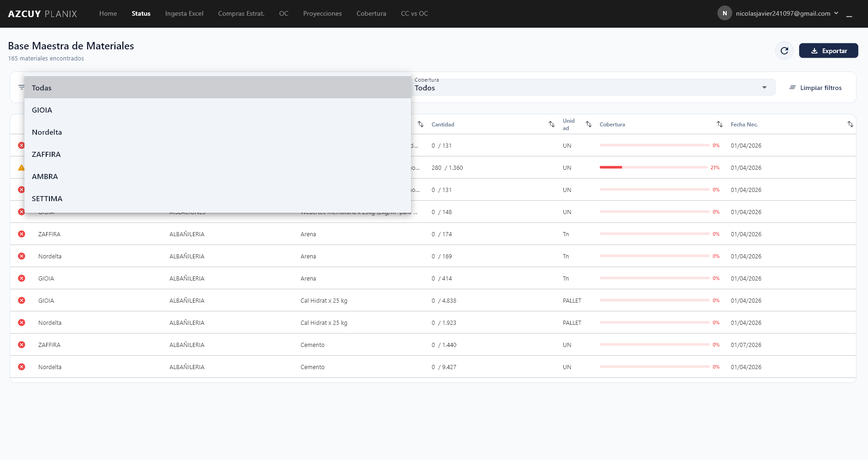Click sort arrows left of Cantidad header
868x460 pixels.
420,124
